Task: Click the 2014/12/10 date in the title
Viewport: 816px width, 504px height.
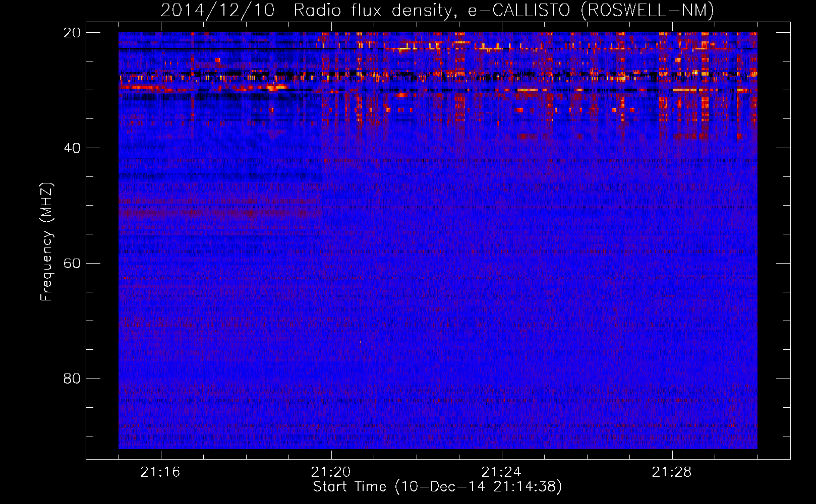Action: coord(217,11)
